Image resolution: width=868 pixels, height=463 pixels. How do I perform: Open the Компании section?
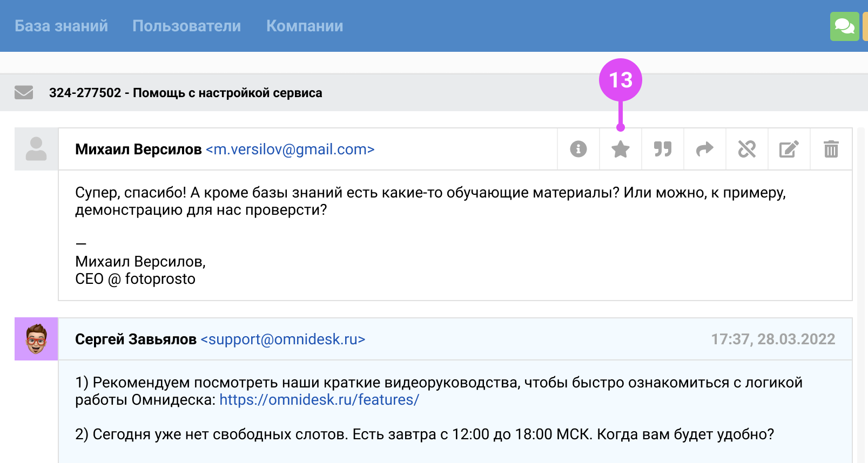point(305,26)
